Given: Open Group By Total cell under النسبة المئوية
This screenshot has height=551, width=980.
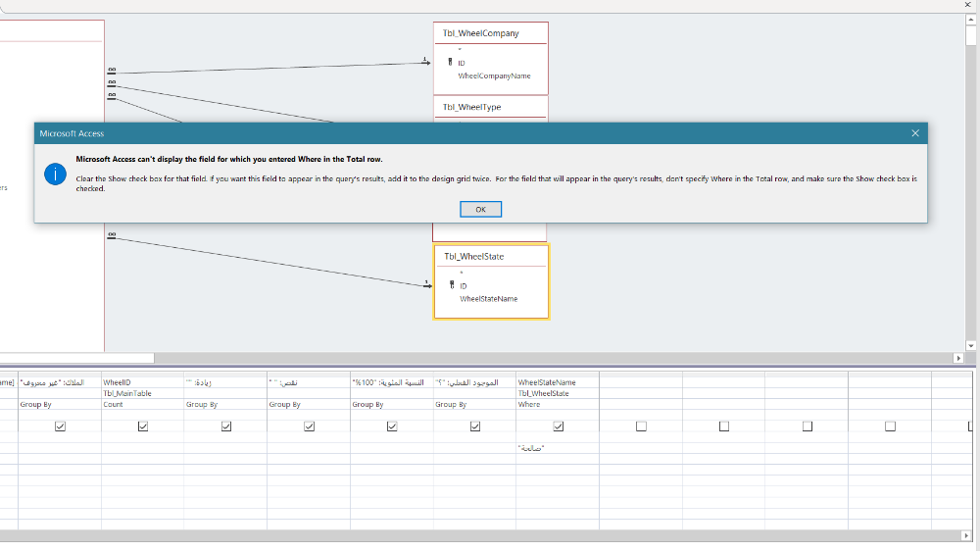Looking at the screenshot, I should (x=392, y=405).
